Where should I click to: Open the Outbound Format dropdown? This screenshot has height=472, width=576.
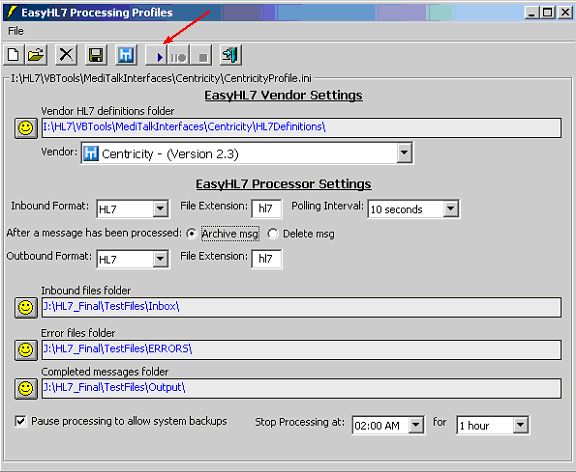[x=160, y=259]
